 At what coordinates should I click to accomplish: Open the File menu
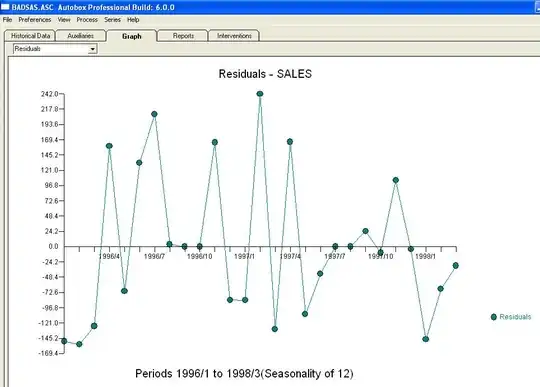pos(7,20)
